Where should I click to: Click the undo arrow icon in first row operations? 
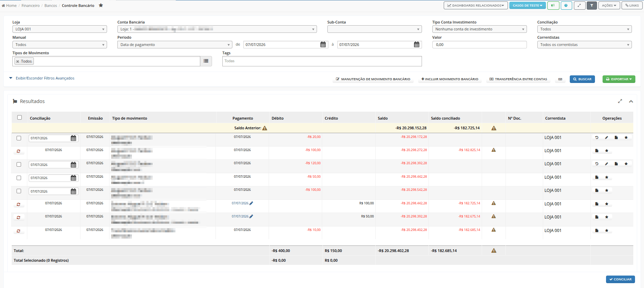597,138
